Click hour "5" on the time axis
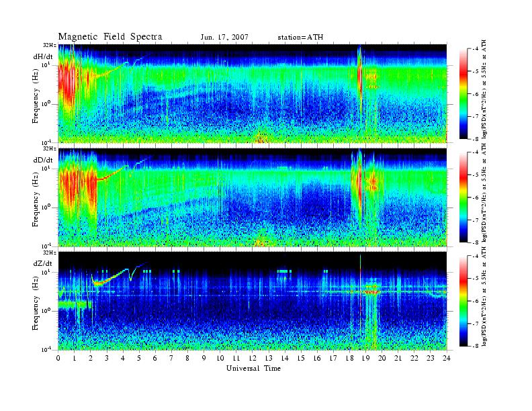Viewport: 532px width, 411px height. (x=139, y=358)
